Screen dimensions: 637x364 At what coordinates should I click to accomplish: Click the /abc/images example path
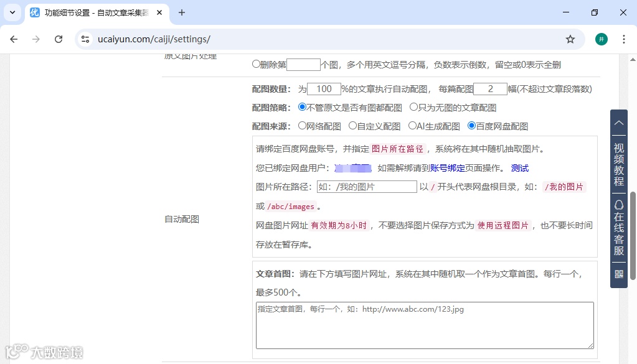(x=290, y=207)
